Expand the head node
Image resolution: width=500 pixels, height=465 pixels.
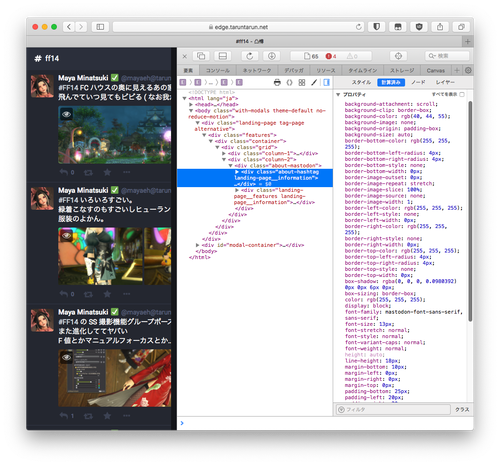click(x=191, y=104)
